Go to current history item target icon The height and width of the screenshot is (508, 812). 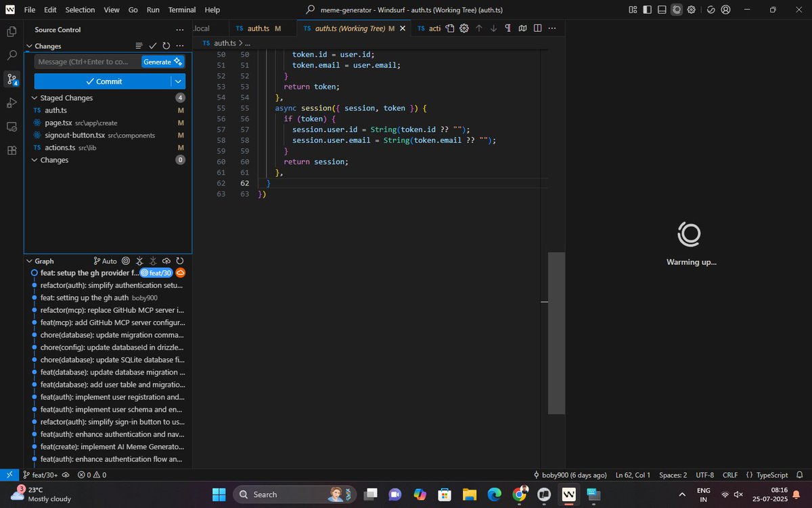click(125, 261)
